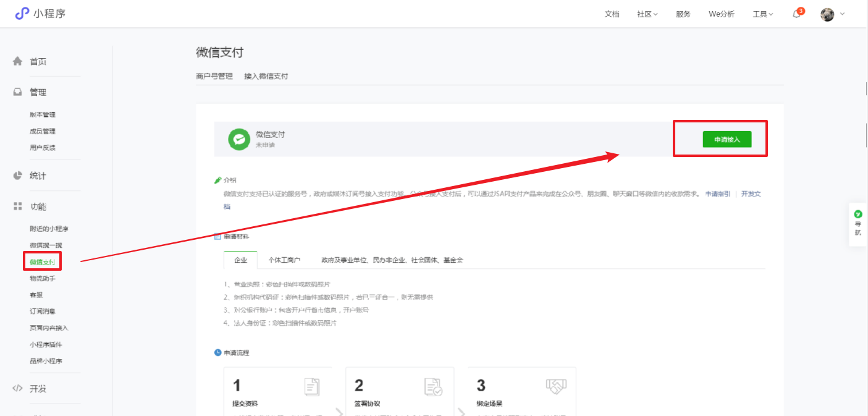
Task: Open 订阅消息 in sidebar
Action: pyautogui.click(x=43, y=312)
